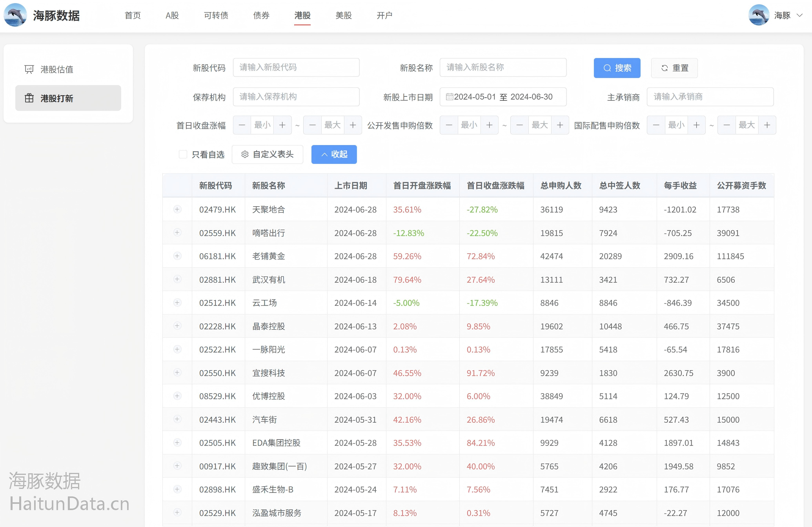
Task: Decrease 国际配售申购倍数 minimum value
Action: [656, 125]
